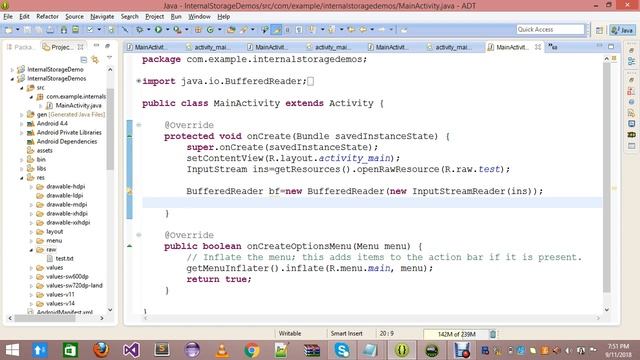Image resolution: width=640 pixels, height=360 pixels.
Task: Open the Window menu
Action: point(199,16)
